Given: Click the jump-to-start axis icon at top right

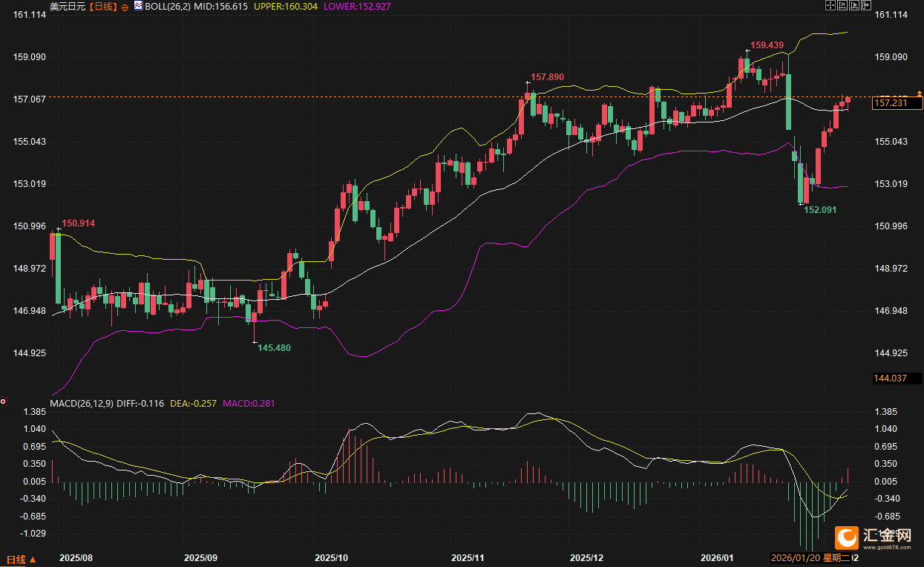Looking at the screenshot, I should pos(842,4).
